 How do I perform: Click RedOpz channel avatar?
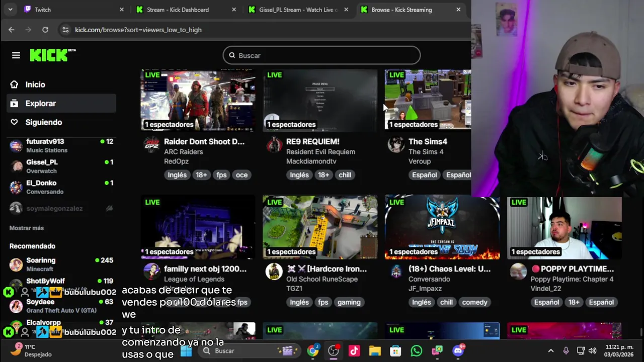[152, 145]
